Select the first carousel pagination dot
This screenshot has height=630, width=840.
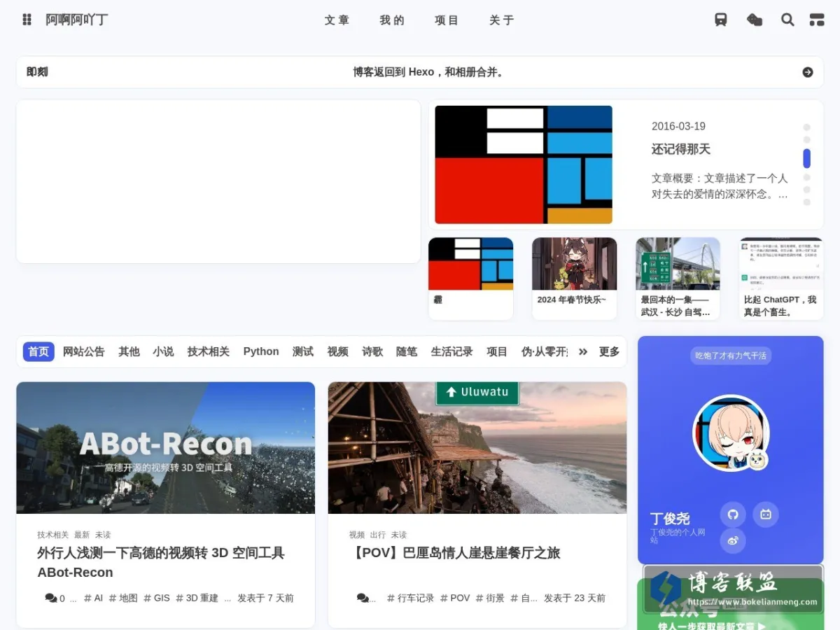point(806,127)
